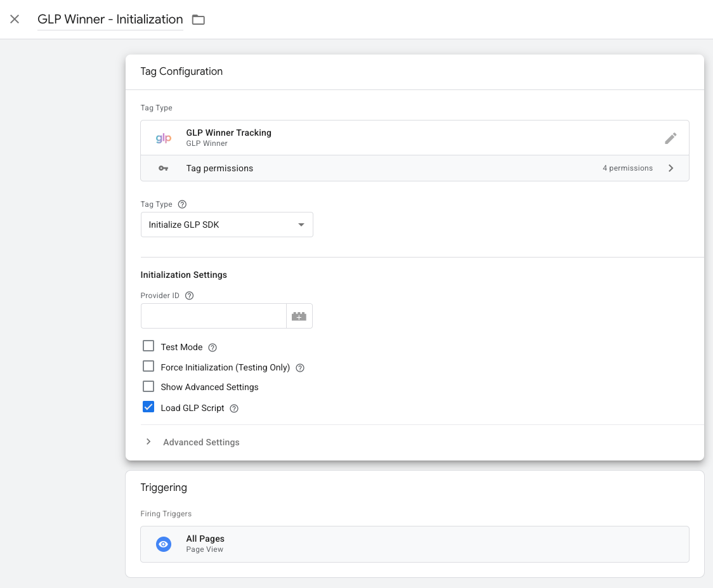This screenshot has height=588, width=713.
Task: Open the Initialize GLP SDK dropdown
Action: point(226,225)
